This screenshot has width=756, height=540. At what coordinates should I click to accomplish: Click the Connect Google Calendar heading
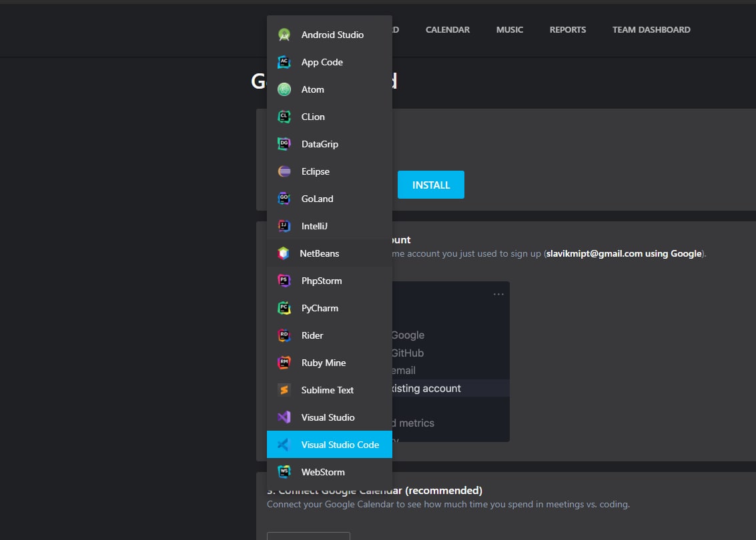click(x=374, y=491)
